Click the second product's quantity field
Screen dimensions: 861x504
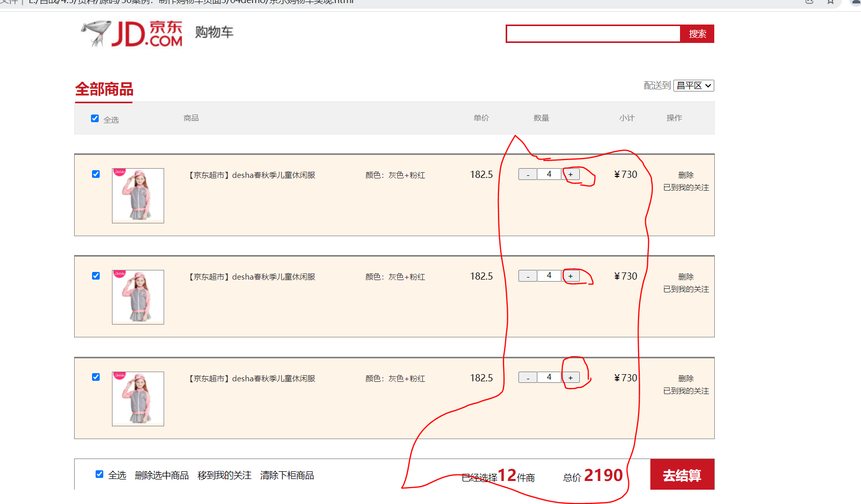click(x=549, y=276)
